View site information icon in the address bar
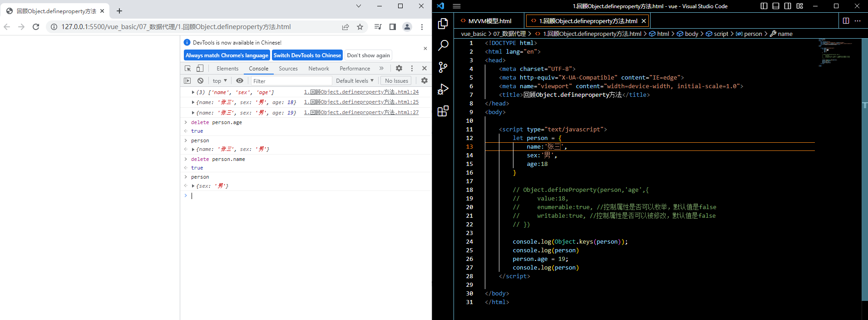Image resolution: width=868 pixels, height=320 pixels. [54, 27]
